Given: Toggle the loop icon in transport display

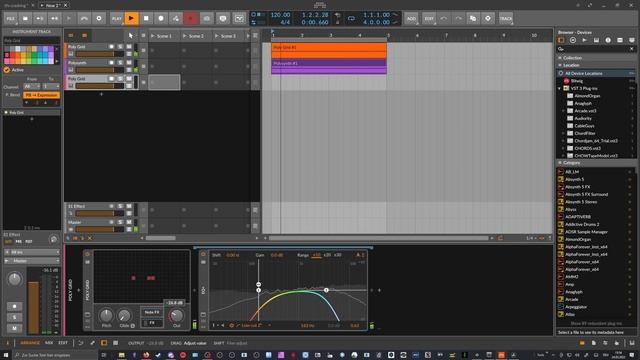Looking at the screenshot, I should point(351,18).
